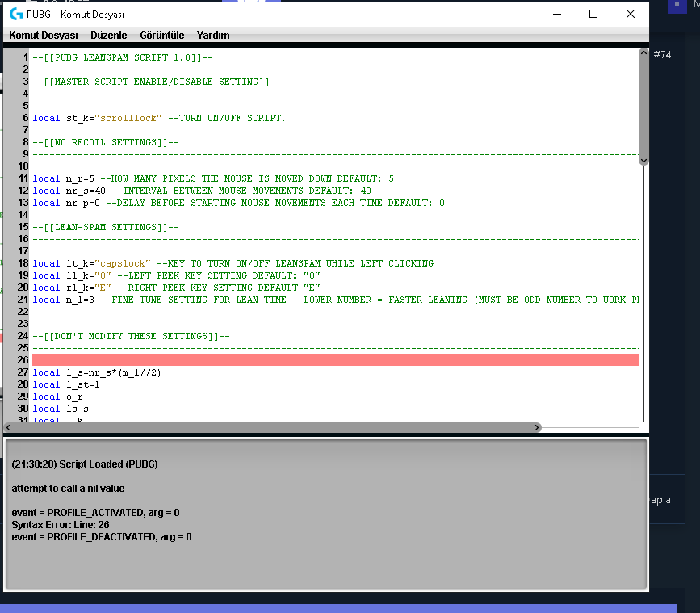Click the horizontal scrollbar right arrow
700x613 pixels.
tap(537, 428)
